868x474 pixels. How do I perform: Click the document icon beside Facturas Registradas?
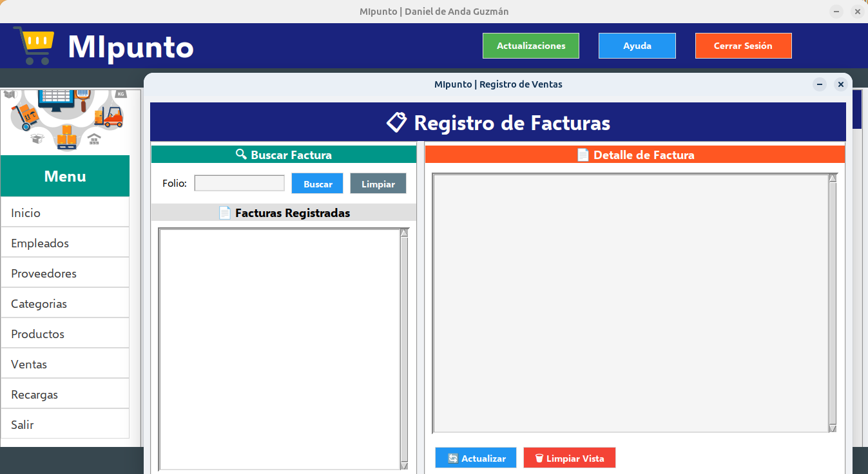(224, 213)
